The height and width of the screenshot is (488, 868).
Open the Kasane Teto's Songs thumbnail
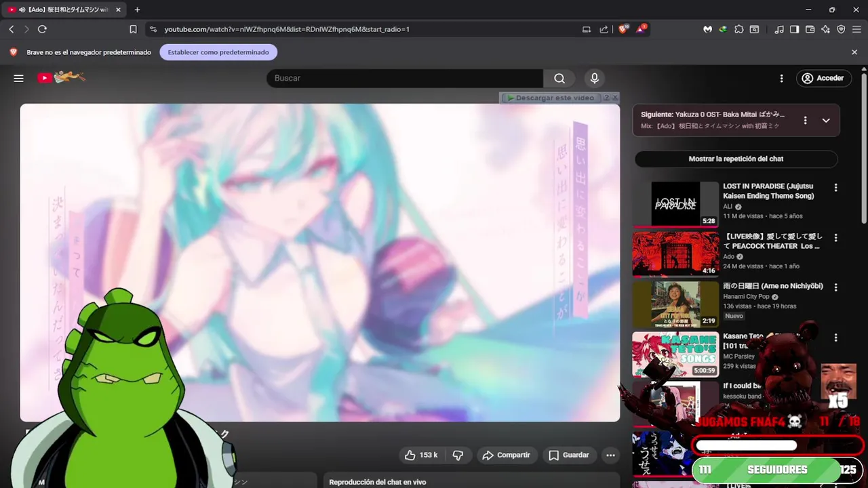[x=675, y=354]
